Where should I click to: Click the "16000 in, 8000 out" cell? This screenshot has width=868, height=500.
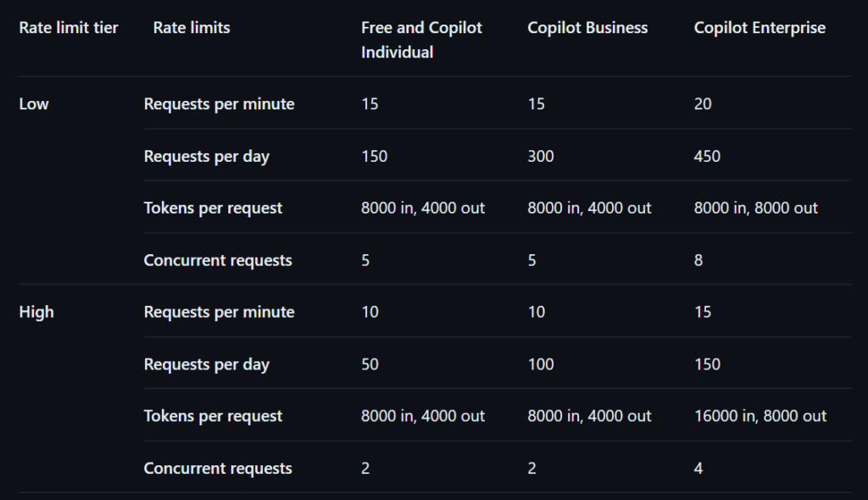pos(760,416)
